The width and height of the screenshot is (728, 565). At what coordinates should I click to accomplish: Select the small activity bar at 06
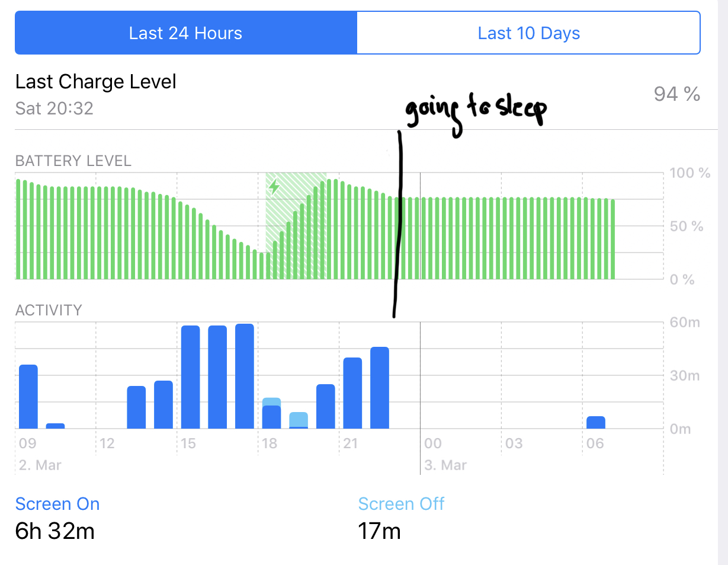(596, 422)
